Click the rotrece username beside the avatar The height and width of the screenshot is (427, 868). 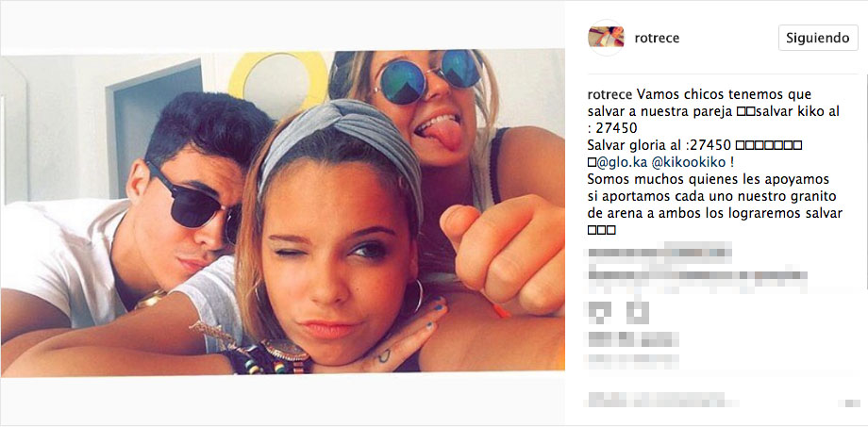(657, 38)
